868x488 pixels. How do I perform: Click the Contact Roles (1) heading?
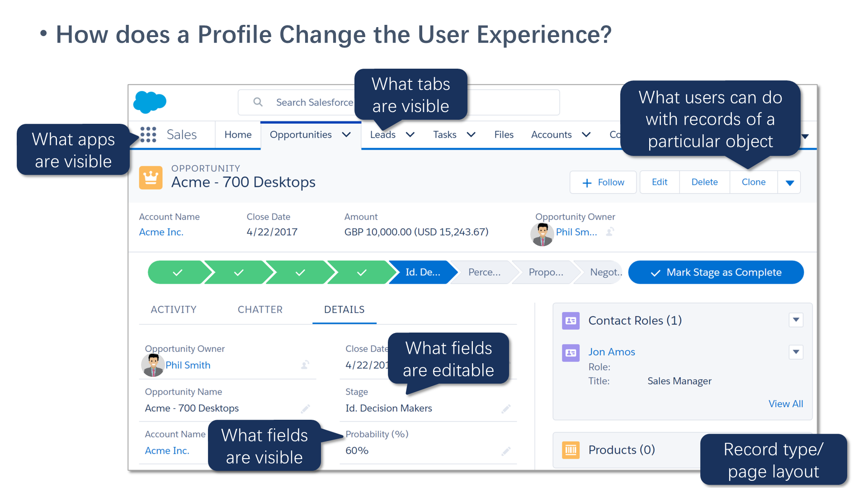(x=635, y=320)
